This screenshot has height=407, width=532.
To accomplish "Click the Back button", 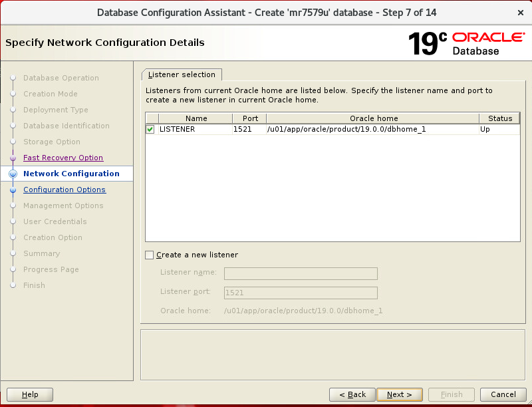I will [x=352, y=394].
